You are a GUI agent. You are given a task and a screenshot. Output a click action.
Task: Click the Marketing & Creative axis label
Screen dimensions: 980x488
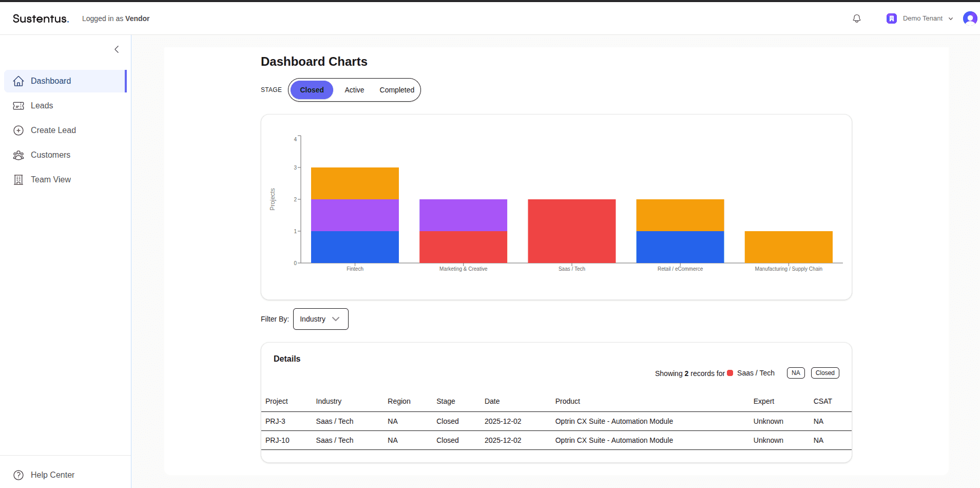point(463,269)
